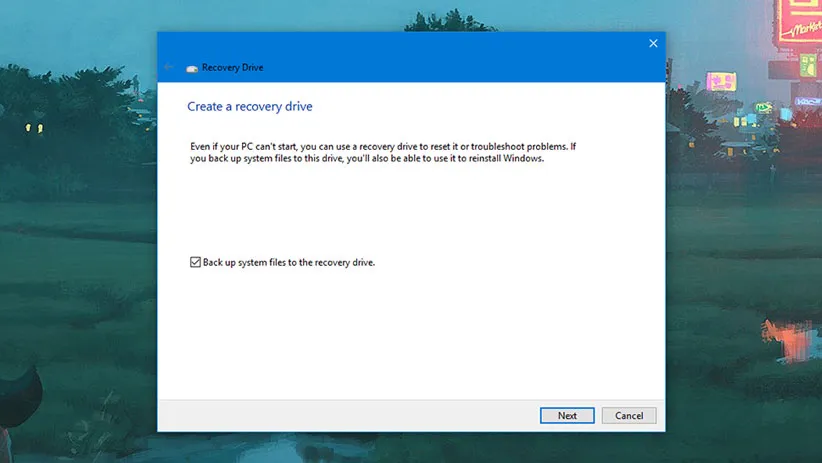Click the pink neon billboard on the wallpaper
822x463 pixels.
coord(720,81)
